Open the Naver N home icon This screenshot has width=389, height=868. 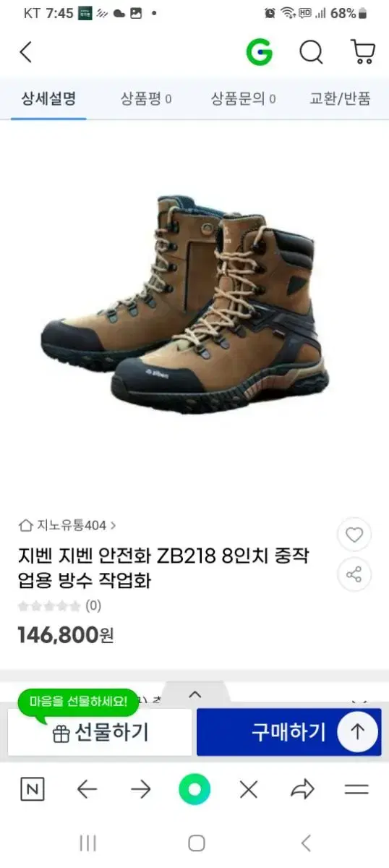[x=32, y=789]
